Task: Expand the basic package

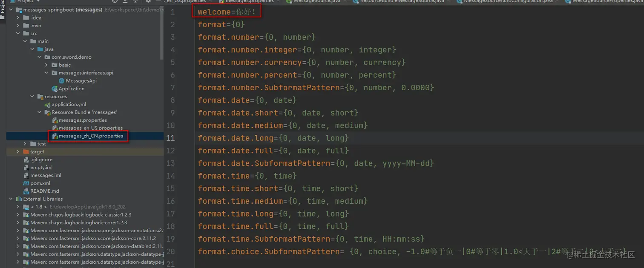Action: (x=46, y=65)
